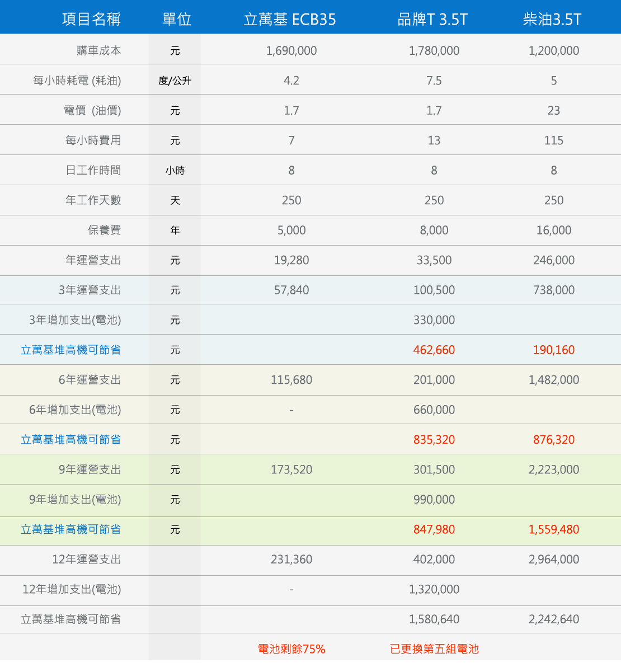621x672 pixels.
Task: Click the red 462,660 savings value
Action: (434, 350)
